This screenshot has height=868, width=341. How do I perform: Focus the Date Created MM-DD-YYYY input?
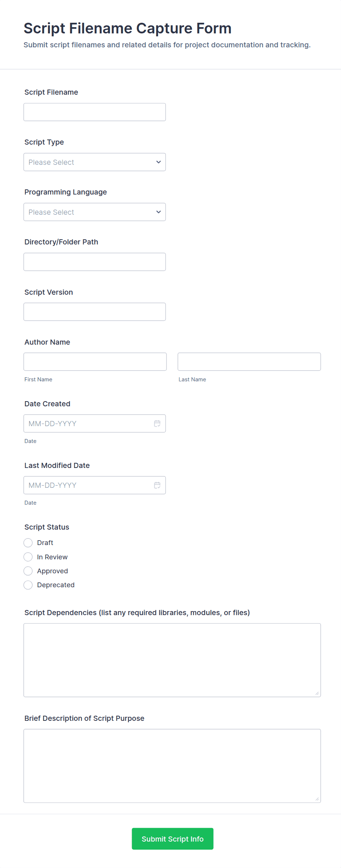click(x=88, y=424)
